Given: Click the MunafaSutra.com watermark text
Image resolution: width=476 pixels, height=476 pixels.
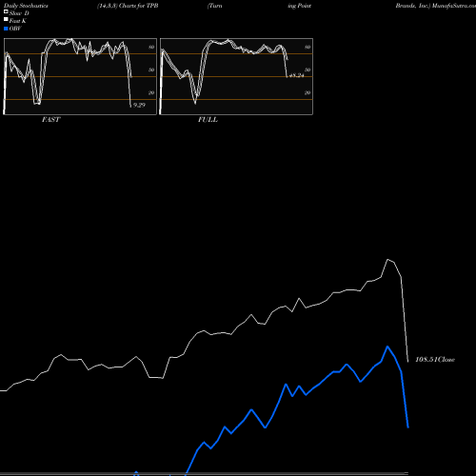Looking at the screenshot, I should tap(453, 6).
